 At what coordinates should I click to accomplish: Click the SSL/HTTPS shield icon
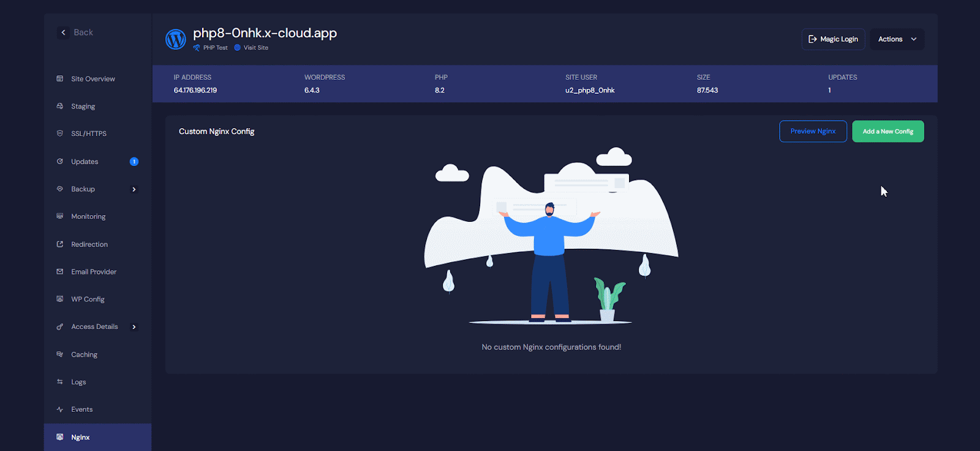click(x=60, y=133)
